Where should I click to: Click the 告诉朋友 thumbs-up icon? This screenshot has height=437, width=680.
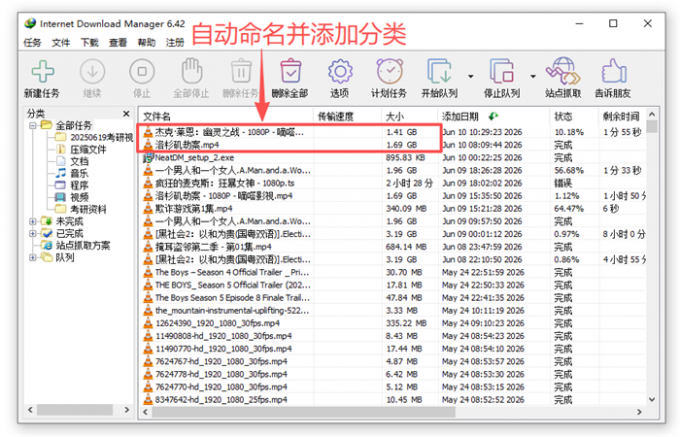(x=614, y=71)
